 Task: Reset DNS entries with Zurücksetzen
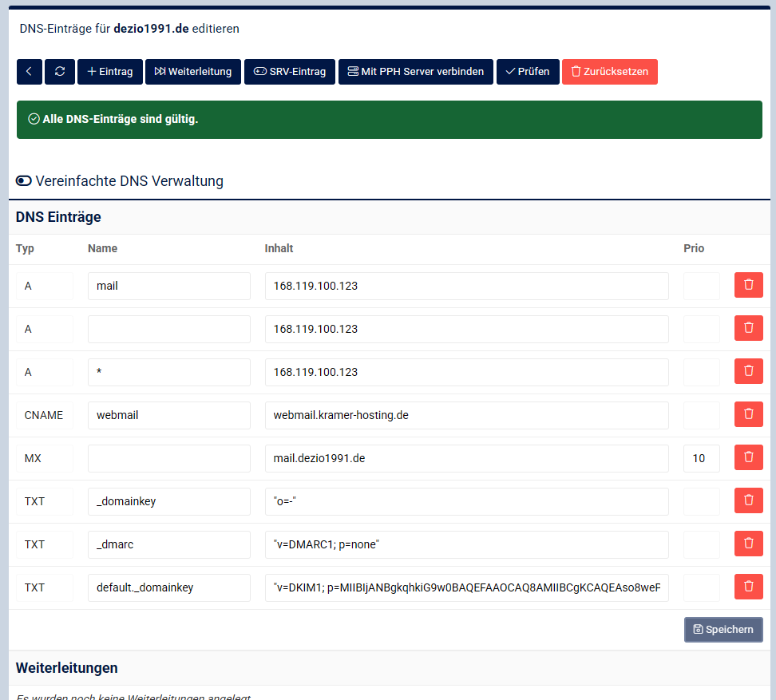(610, 72)
